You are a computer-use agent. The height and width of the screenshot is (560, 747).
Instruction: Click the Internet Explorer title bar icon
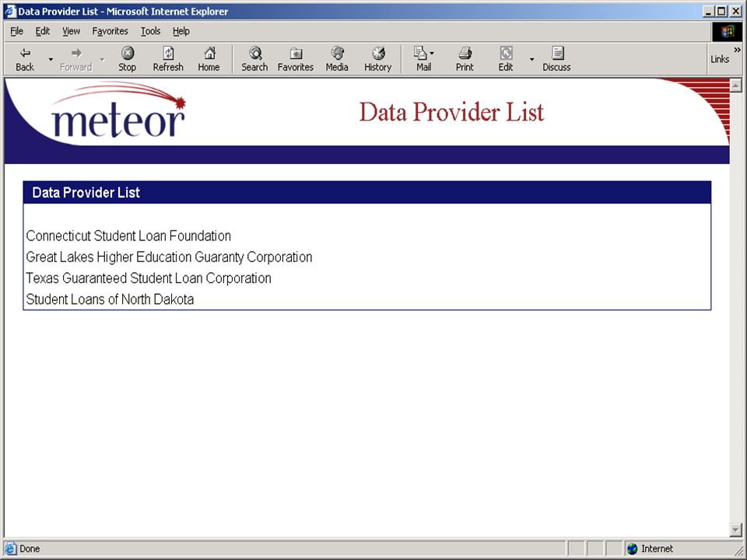(9, 12)
